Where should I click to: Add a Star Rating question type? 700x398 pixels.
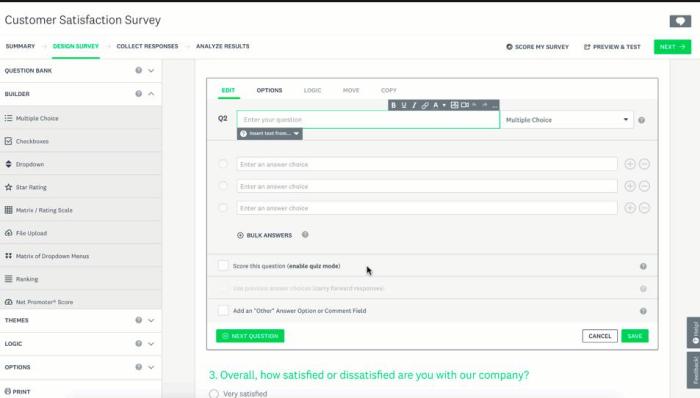tap(81, 187)
